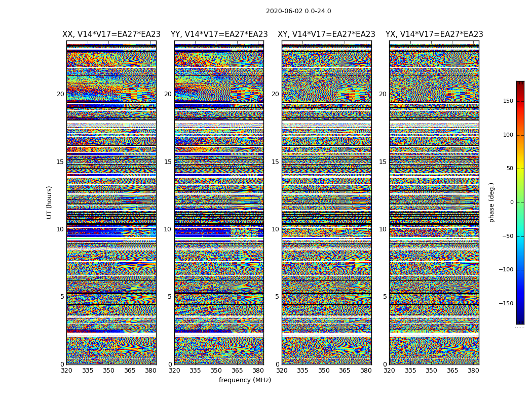Click the '320' frequency tick under XY panel
This screenshot has width=532, height=405.
282,371
